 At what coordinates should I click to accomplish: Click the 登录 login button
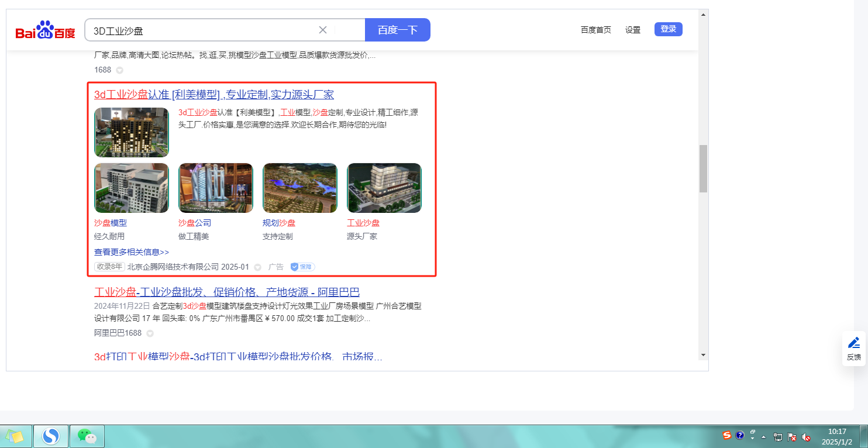[x=669, y=29]
